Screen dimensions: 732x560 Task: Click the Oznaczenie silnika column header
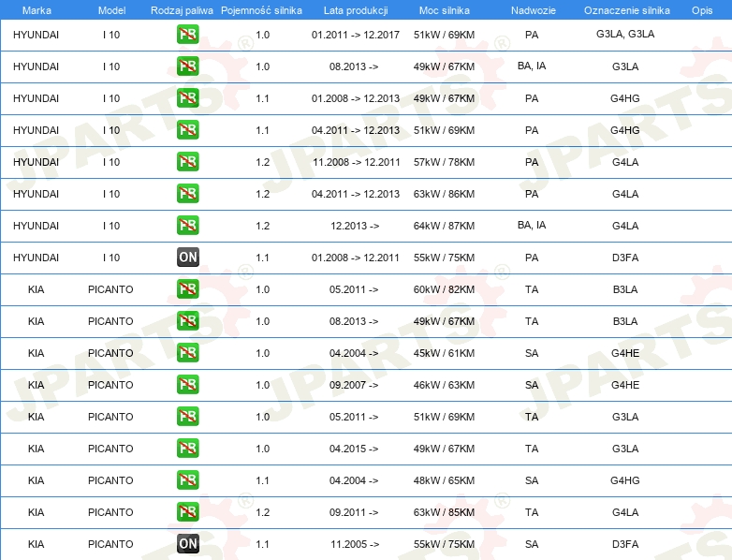coord(625,9)
